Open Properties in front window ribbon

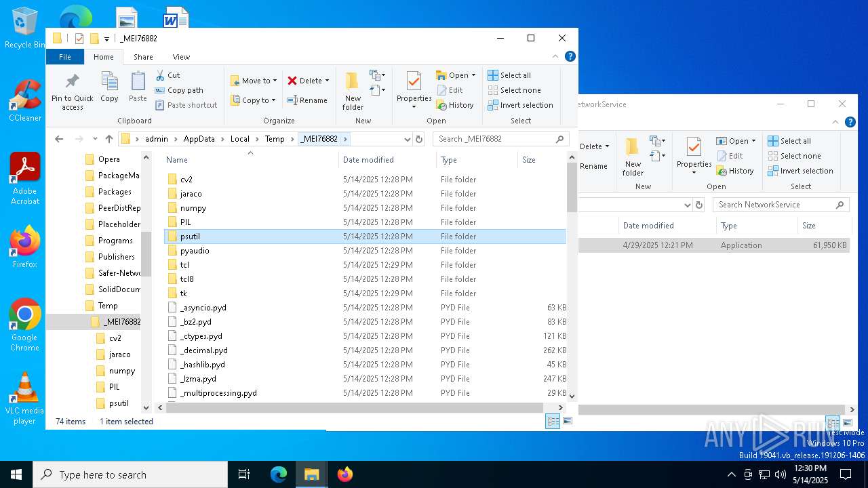[414, 91]
